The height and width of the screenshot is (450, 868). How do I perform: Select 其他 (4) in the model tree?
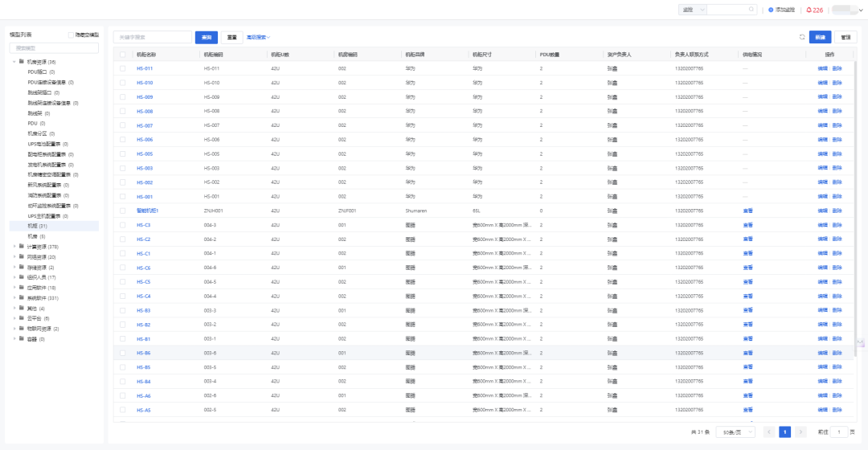[35, 309]
